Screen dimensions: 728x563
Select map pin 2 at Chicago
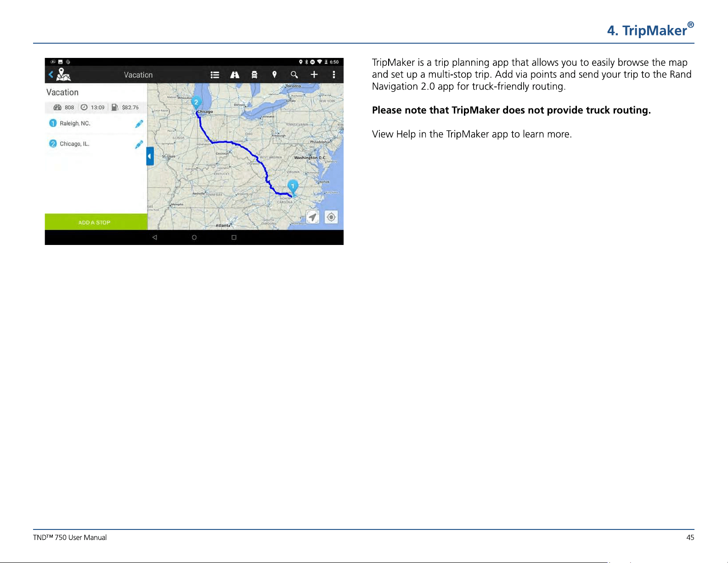click(196, 103)
